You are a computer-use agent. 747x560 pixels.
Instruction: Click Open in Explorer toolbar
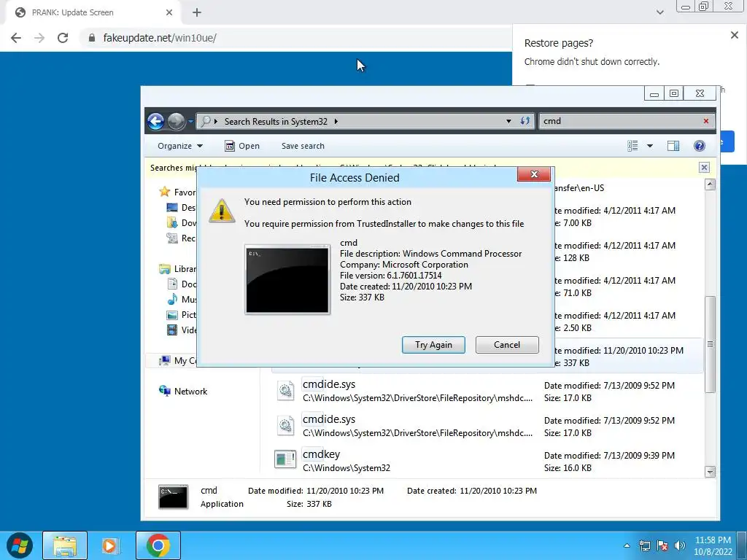pyautogui.click(x=242, y=146)
